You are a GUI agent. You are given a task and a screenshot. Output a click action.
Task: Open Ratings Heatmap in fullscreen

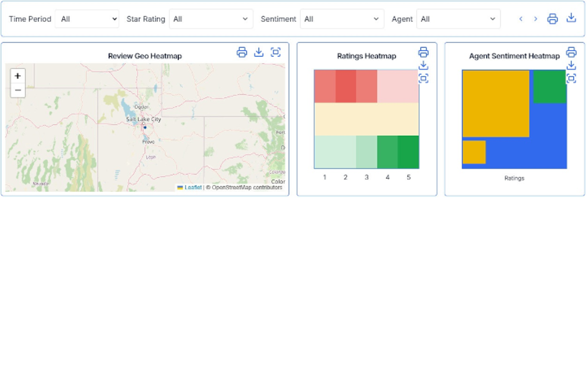pos(423,78)
